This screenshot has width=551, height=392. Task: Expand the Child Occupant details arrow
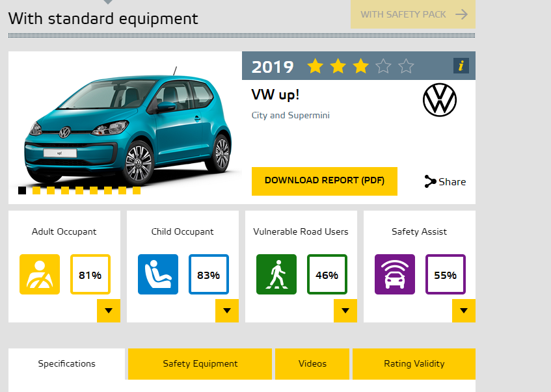(x=227, y=311)
